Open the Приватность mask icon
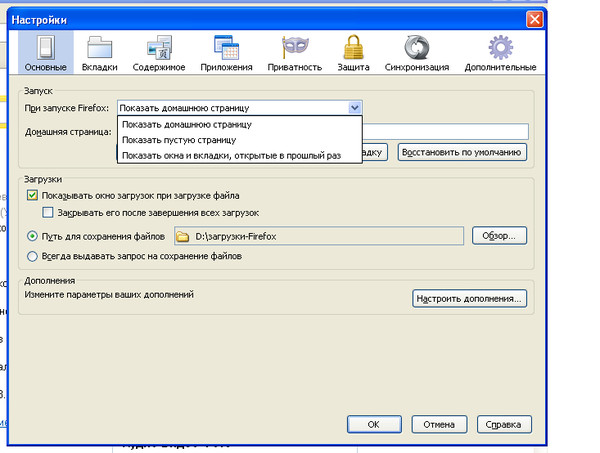600x453 pixels. tap(295, 47)
